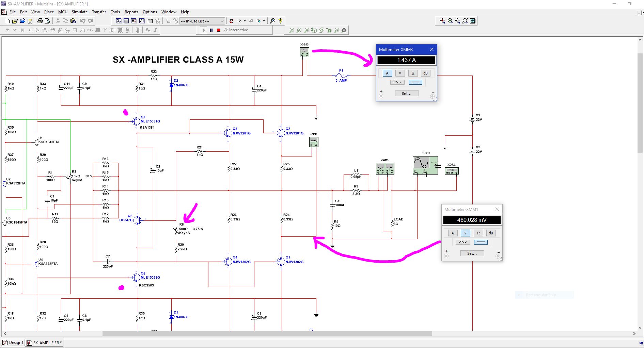Open the Simulate menu
Image resolution: width=644 pixels, height=348 pixels.
tap(80, 12)
